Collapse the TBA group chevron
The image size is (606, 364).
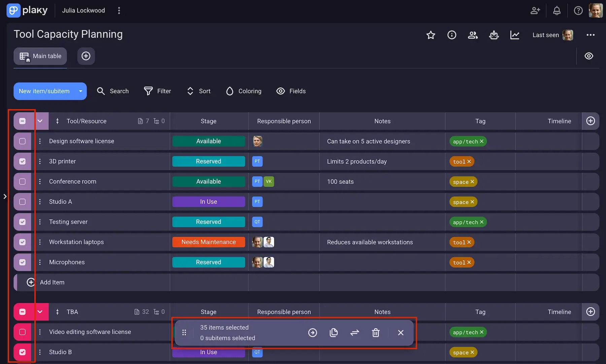(40, 312)
